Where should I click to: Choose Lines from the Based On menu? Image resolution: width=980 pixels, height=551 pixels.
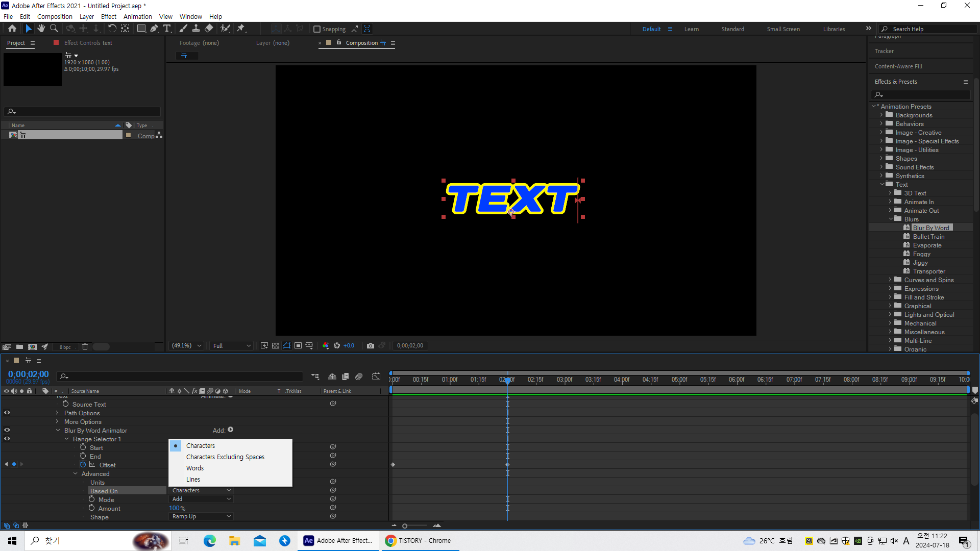[193, 480]
